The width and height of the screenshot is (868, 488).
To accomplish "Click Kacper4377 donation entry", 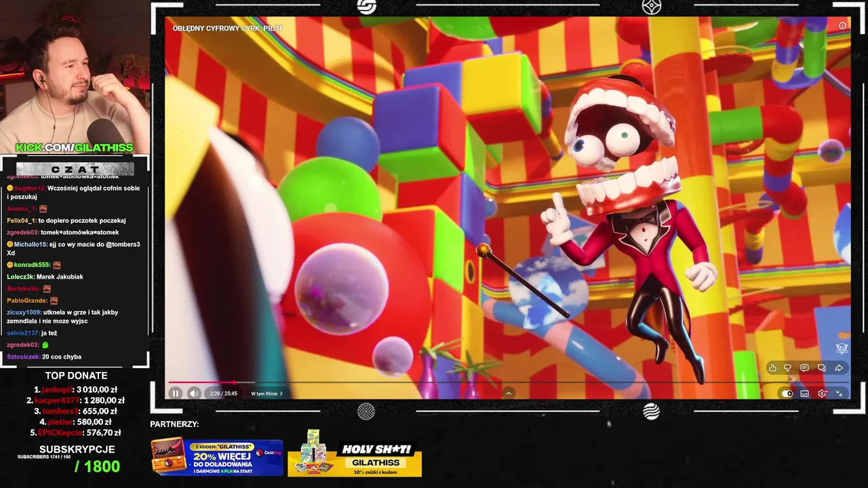I will coord(76,401).
